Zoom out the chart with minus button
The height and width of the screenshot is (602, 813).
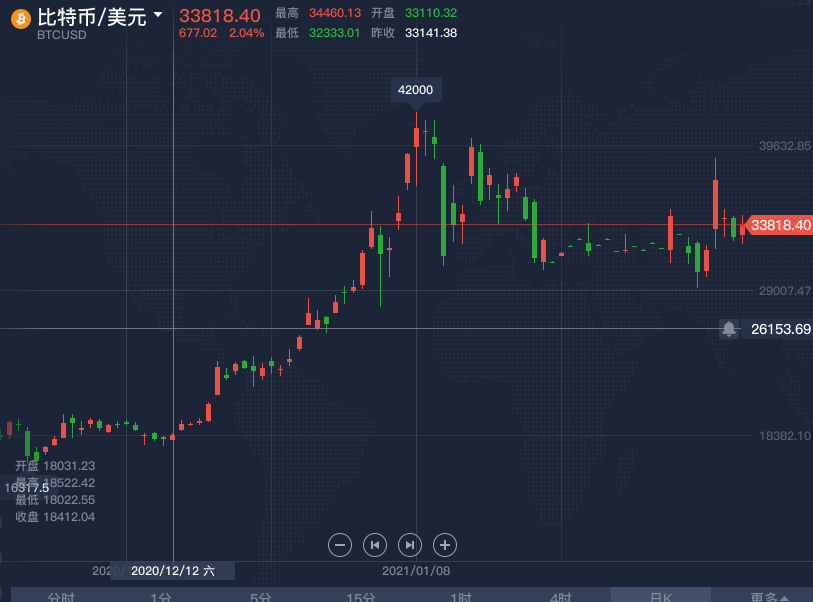coord(340,545)
